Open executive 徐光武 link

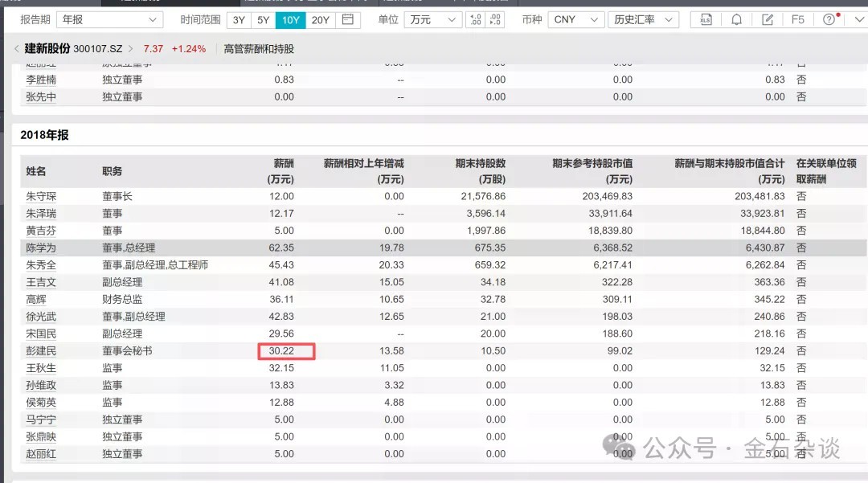tap(41, 317)
